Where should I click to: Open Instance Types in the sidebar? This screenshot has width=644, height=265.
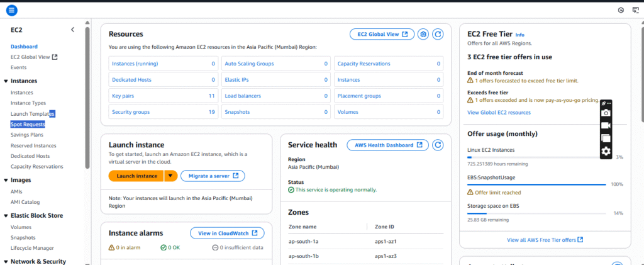point(28,103)
